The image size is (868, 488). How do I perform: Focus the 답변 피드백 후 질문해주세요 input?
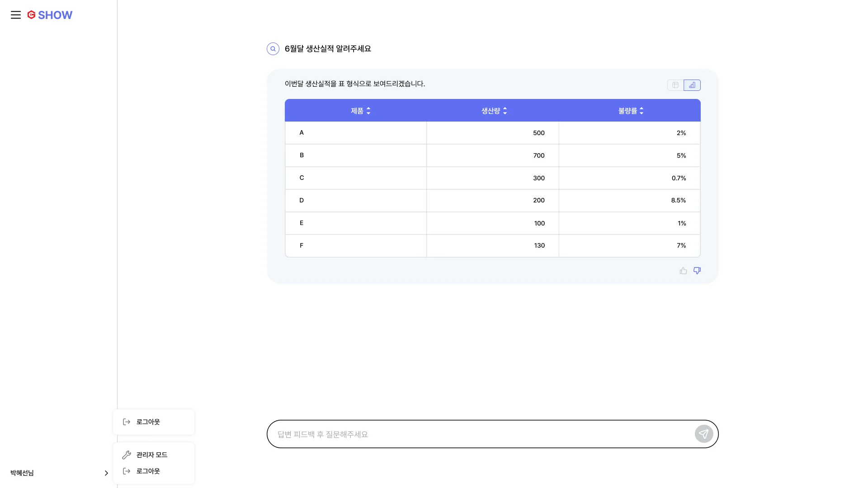coord(479,434)
